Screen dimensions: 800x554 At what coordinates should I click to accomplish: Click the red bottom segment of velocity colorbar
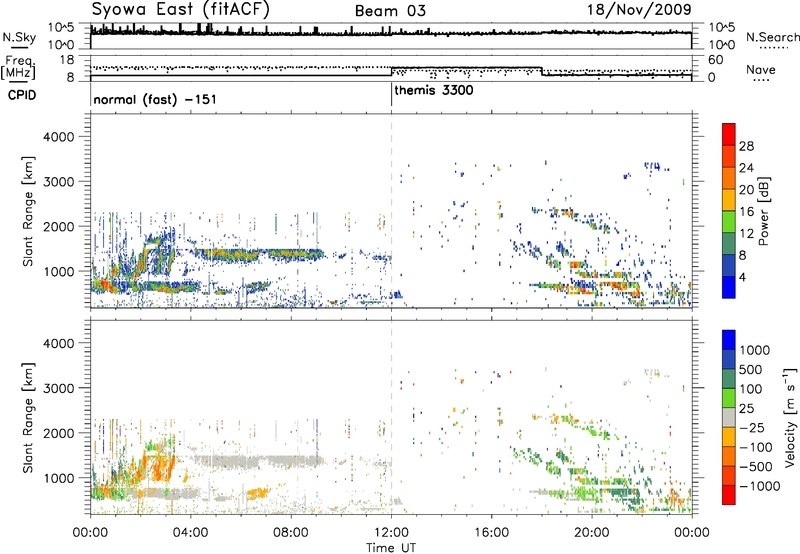coord(729,495)
